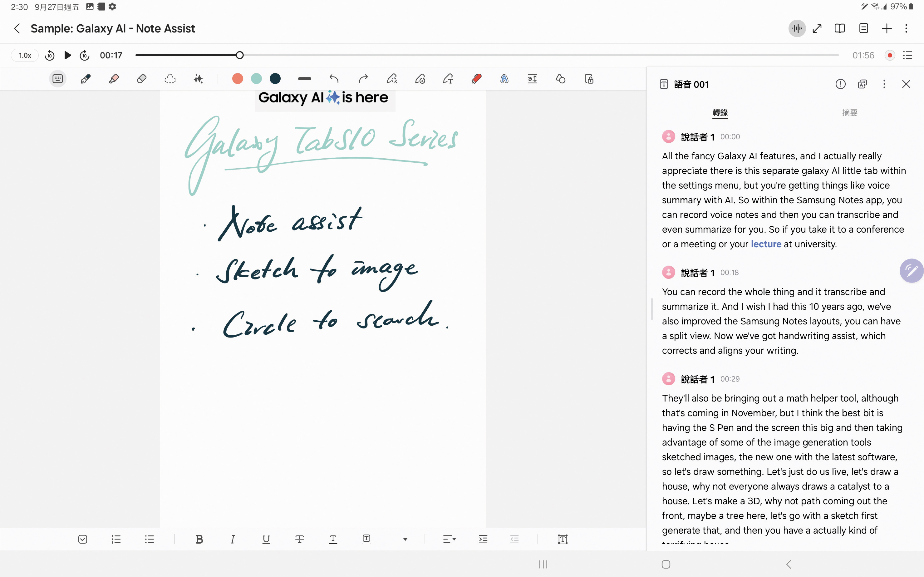Image resolution: width=924 pixels, height=577 pixels.
Task: Toggle bold formatting
Action: pyautogui.click(x=199, y=539)
